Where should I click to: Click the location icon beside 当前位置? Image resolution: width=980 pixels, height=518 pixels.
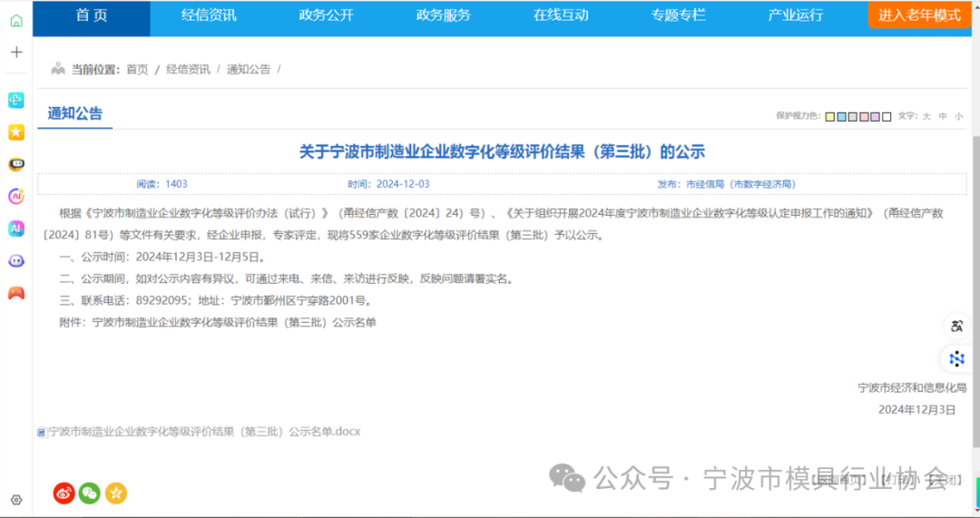(58, 69)
